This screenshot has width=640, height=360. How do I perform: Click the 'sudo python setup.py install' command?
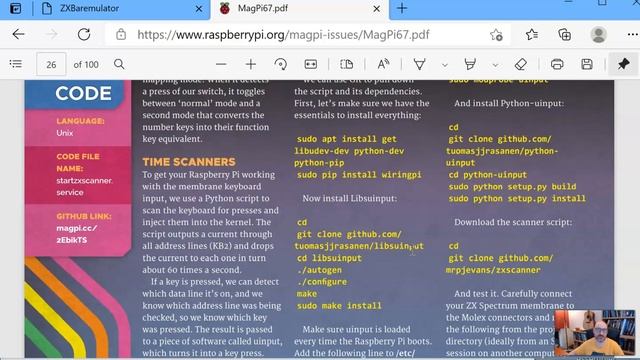517,198
